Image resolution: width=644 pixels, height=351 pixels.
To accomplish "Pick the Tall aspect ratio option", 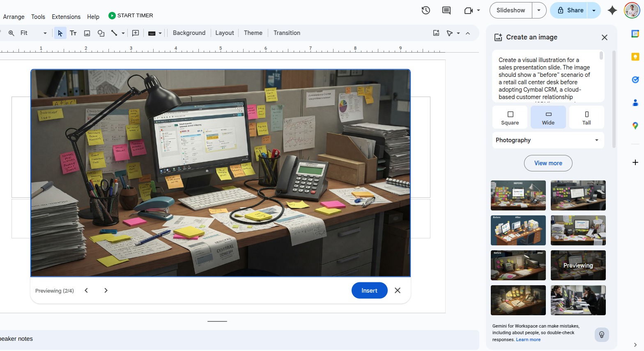I will 586,118.
